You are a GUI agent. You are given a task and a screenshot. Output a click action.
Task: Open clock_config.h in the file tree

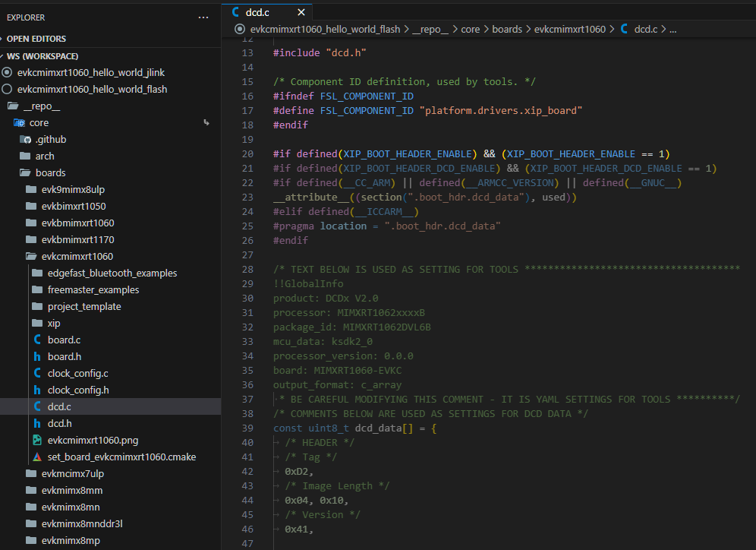(78, 390)
